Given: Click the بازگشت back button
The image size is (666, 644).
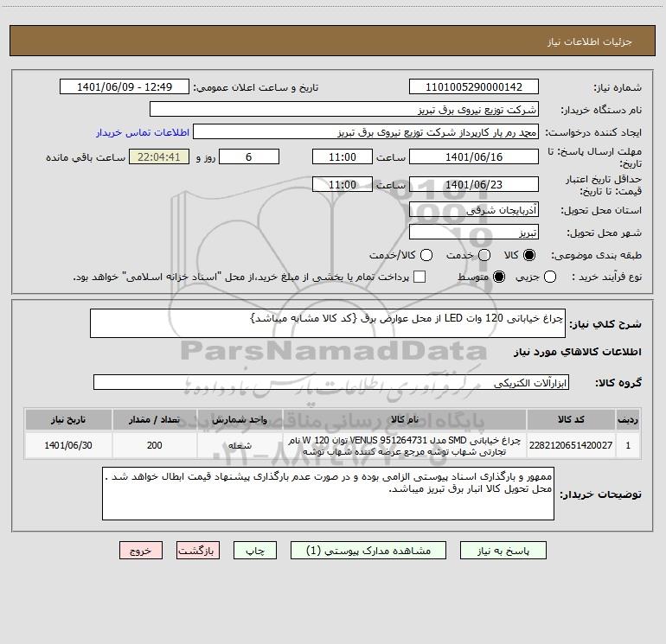Looking at the screenshot, I should click(198, 551).
